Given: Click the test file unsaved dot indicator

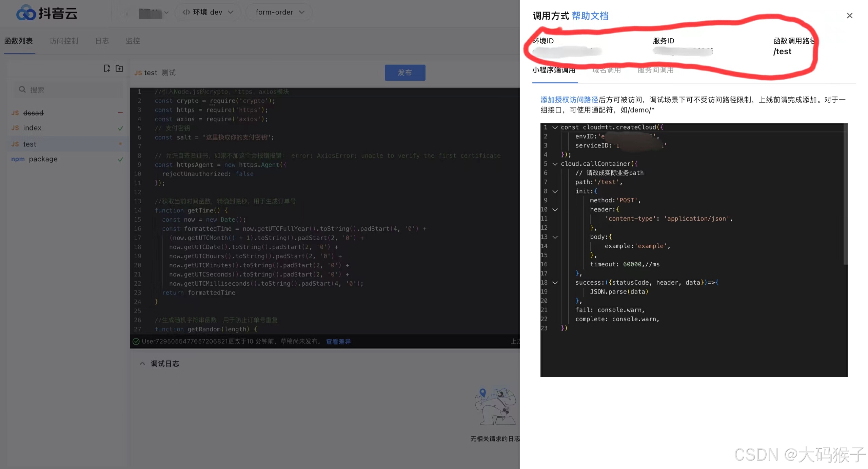Looking at the screenshot, I should point(120,144).
